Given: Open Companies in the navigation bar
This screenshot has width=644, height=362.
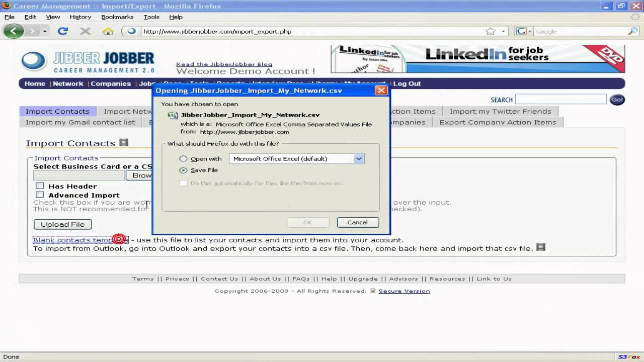Looking at the screenshot, I should click(x=111, y=83).
